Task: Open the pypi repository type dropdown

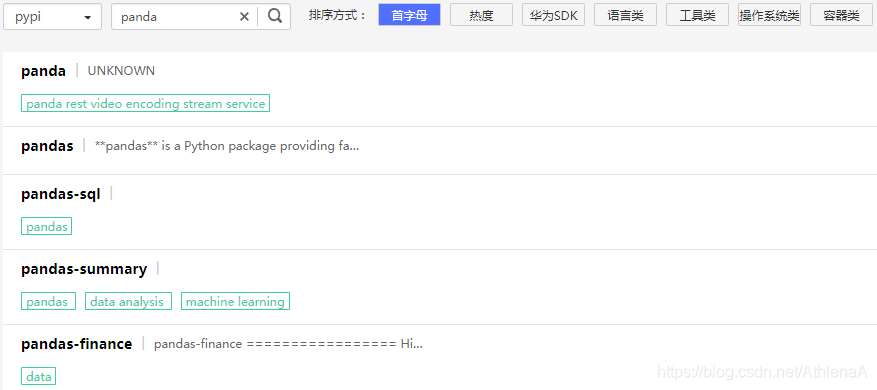Action: 53,17
